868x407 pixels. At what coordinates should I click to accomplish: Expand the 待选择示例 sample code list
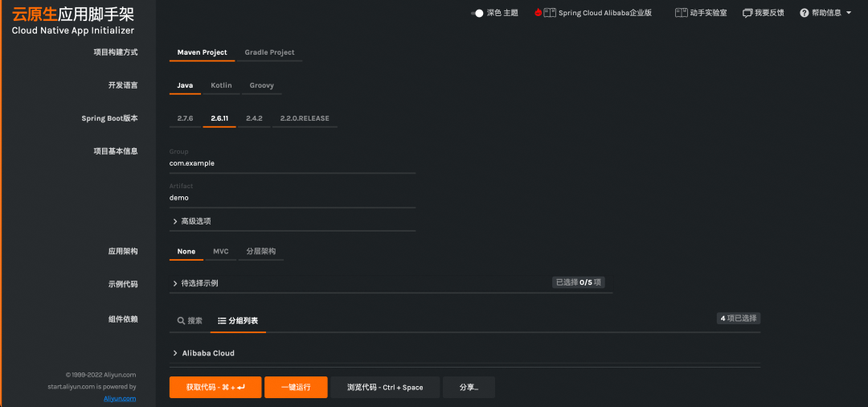tap(391, 283)
